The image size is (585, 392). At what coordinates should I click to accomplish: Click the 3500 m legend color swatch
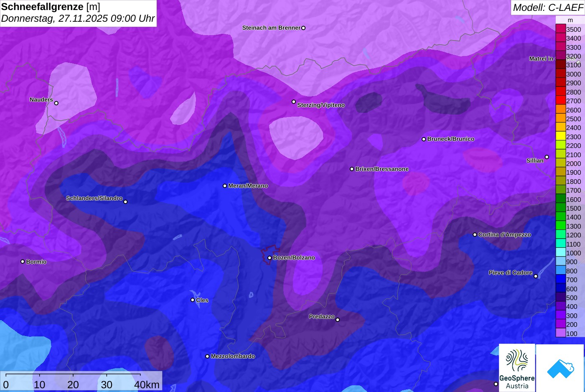tap(561, 29)
